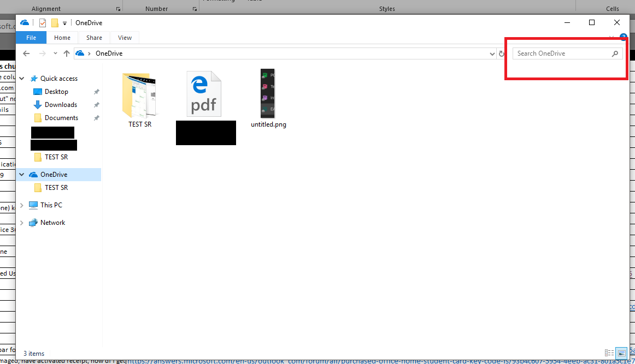Open Number dialog launcher in Excel ribbon
This screenshot has width=635, height=364.
(x=195, y=9)
